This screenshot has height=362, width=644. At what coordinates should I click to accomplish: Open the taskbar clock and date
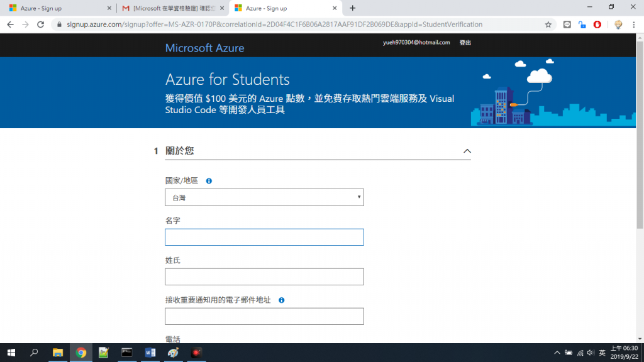[624, 353]
